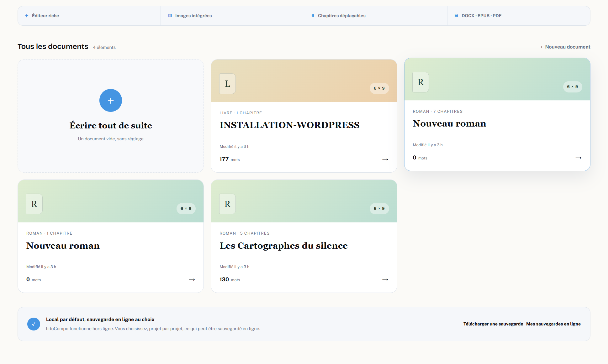Click the Images intégrées feature label
The height and width of the screenshot is (364, 608).
(x=193, y=16)
